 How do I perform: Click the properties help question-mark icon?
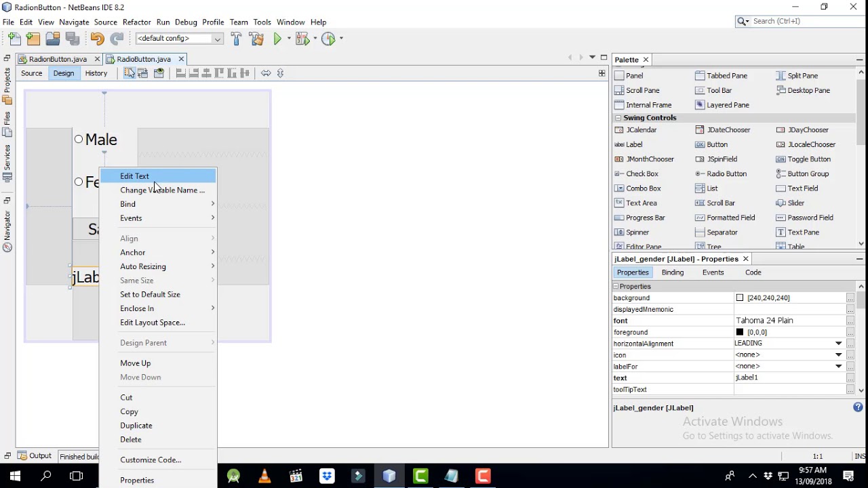pyautogui.click(x=858, y=407)
